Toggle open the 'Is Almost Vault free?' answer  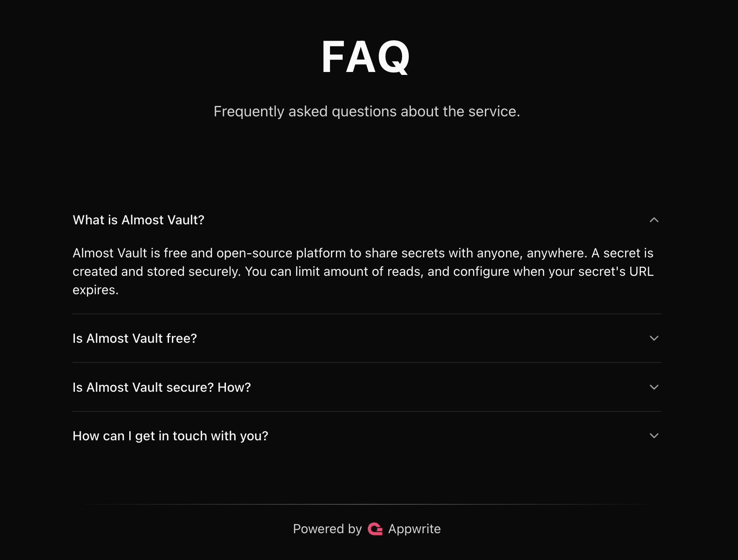coord(135,338)
